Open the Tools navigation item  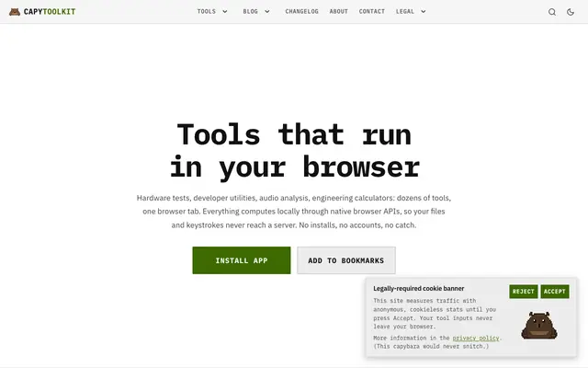tap(207, 12)
